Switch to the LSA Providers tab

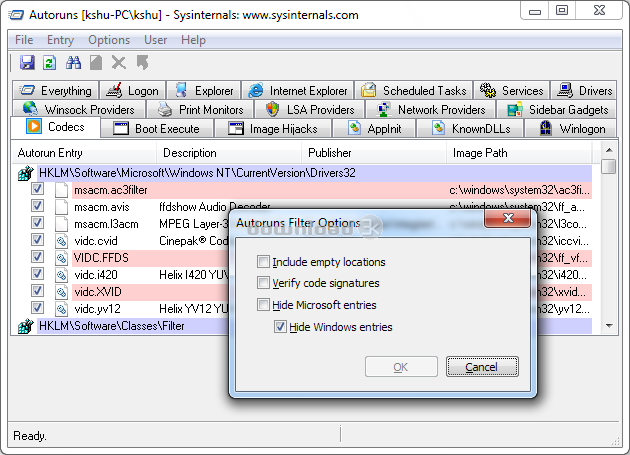click(310, 109)
